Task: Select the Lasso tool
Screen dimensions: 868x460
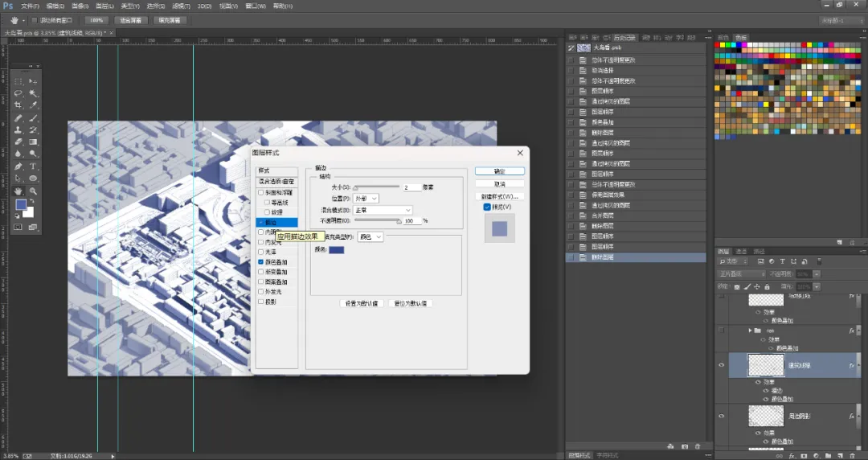Action: coord(18,93)
